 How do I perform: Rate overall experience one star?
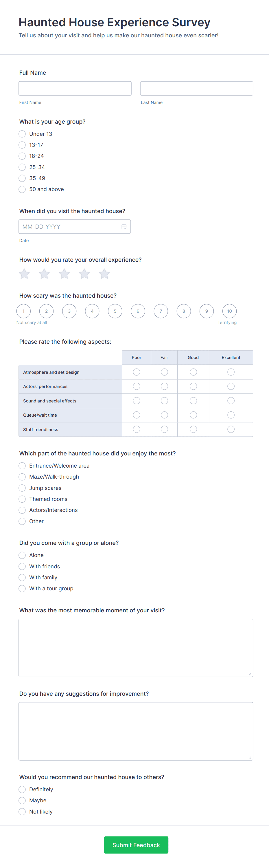pos(24,274)
